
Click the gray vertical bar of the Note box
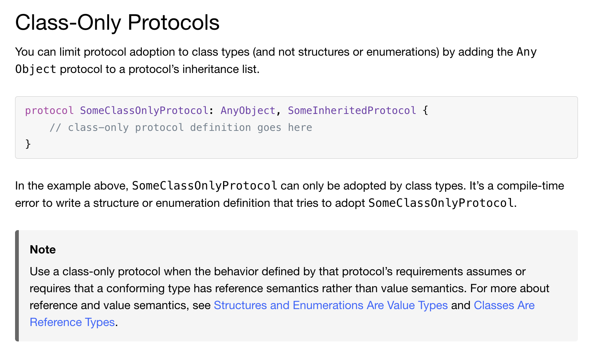(17, 286)
